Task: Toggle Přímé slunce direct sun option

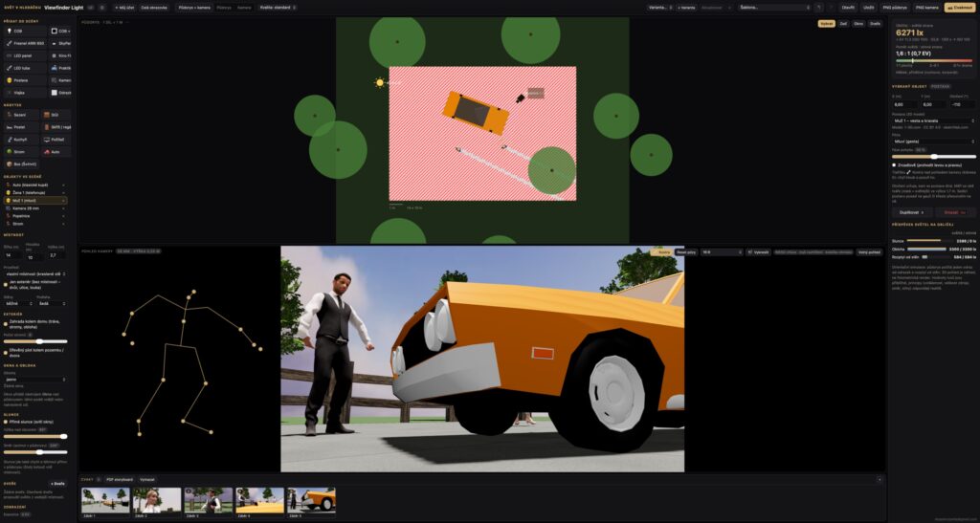Action: 6,422
